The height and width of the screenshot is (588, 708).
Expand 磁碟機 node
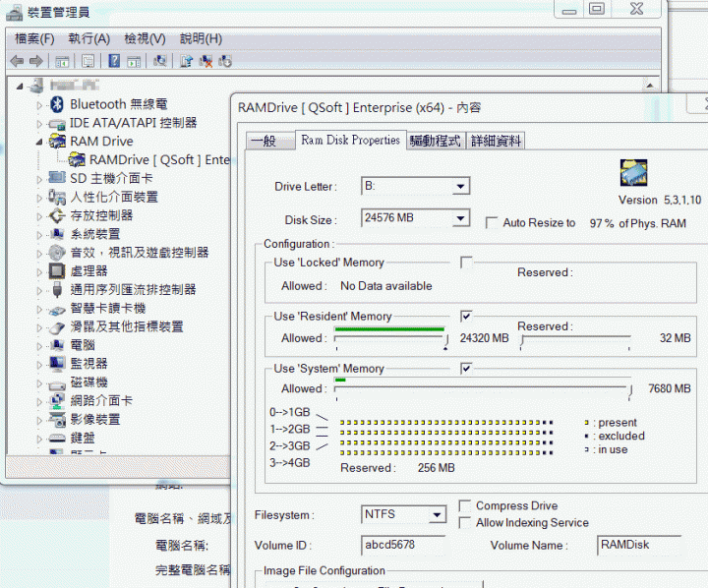tap(39, 382)
